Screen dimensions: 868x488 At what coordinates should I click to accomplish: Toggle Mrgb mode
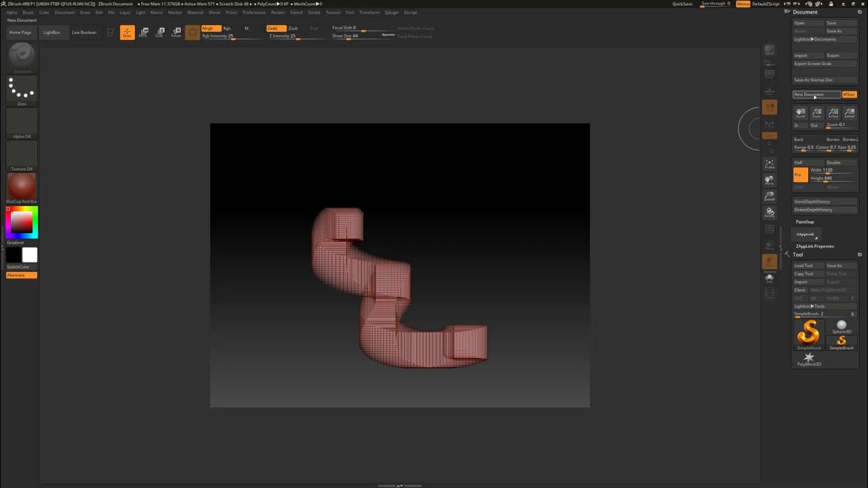coord(210,28)
